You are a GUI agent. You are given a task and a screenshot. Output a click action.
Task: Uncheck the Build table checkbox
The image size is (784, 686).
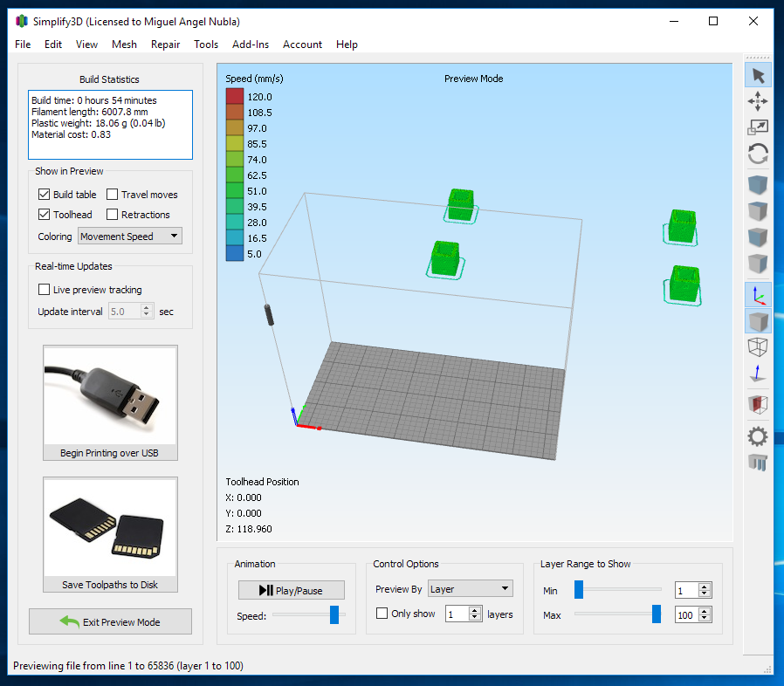[x=44, y=194]
